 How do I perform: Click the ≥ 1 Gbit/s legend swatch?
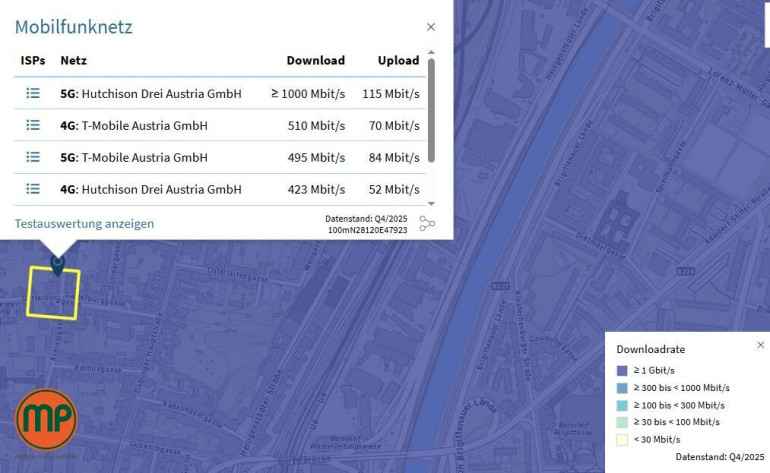(622, 370)
